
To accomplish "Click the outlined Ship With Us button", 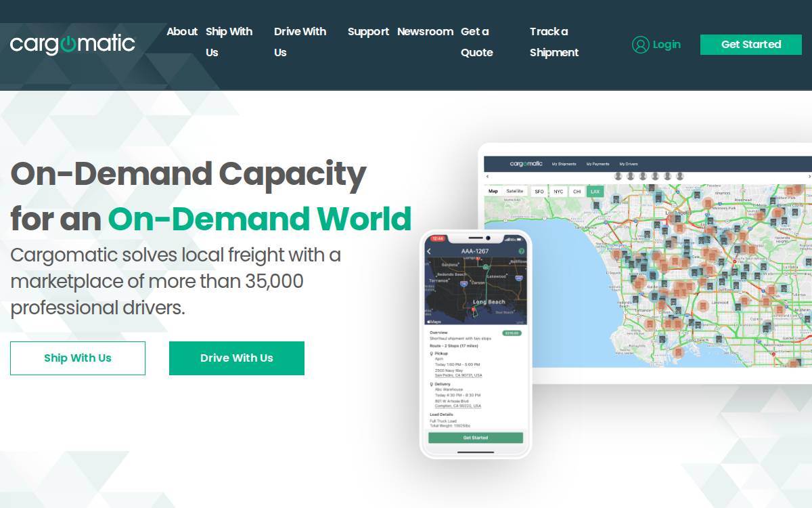I will [x=78, y=358].
